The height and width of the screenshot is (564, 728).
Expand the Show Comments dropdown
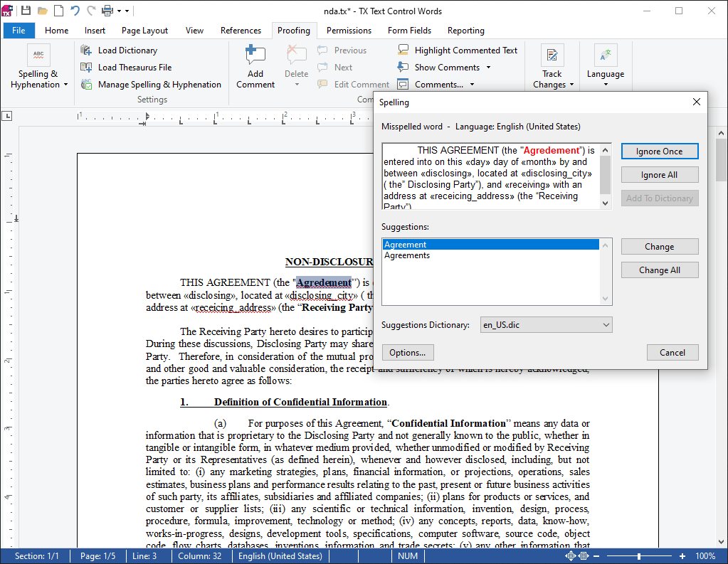[x=488, y=68]
